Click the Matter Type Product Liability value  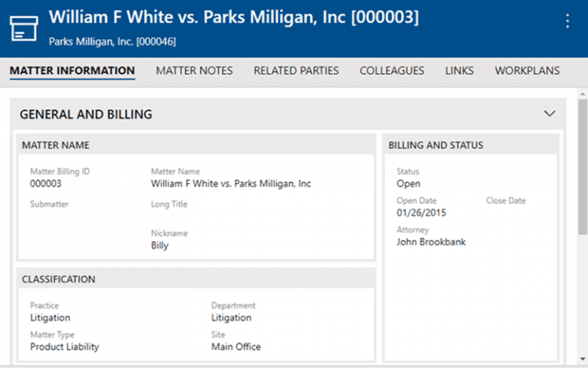pos(64,347)
